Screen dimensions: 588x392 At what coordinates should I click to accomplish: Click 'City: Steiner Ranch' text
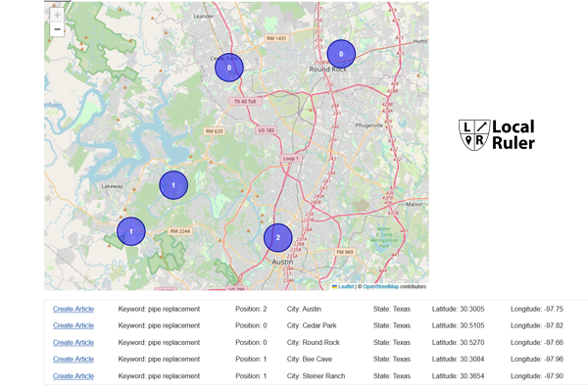point(317,376)
